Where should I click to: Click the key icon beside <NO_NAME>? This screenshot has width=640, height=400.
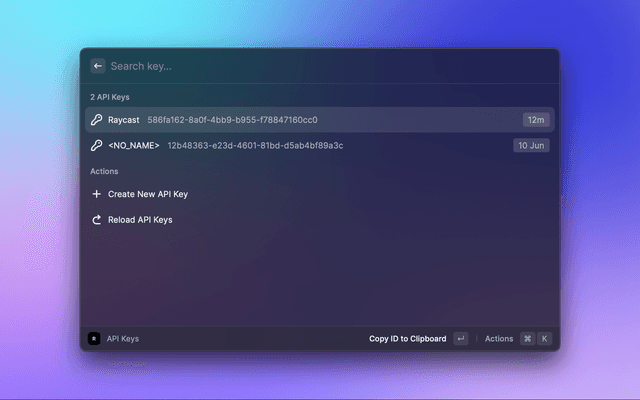pyautogui.click(x=97, y=145)
